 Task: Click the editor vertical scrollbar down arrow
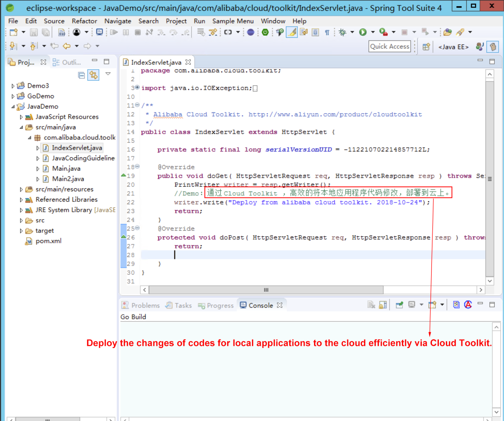tap(490, 281)
